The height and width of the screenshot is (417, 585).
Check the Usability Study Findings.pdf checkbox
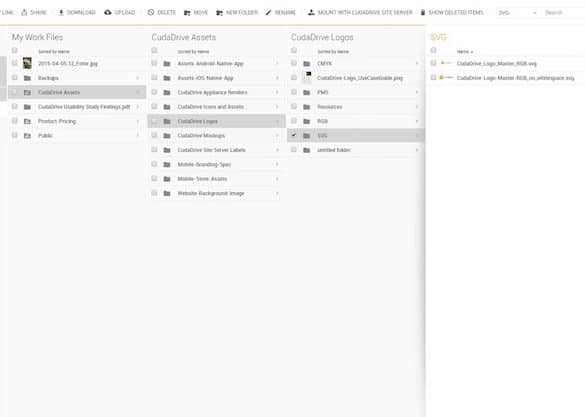pyautogui.click(x=15, y=107)
